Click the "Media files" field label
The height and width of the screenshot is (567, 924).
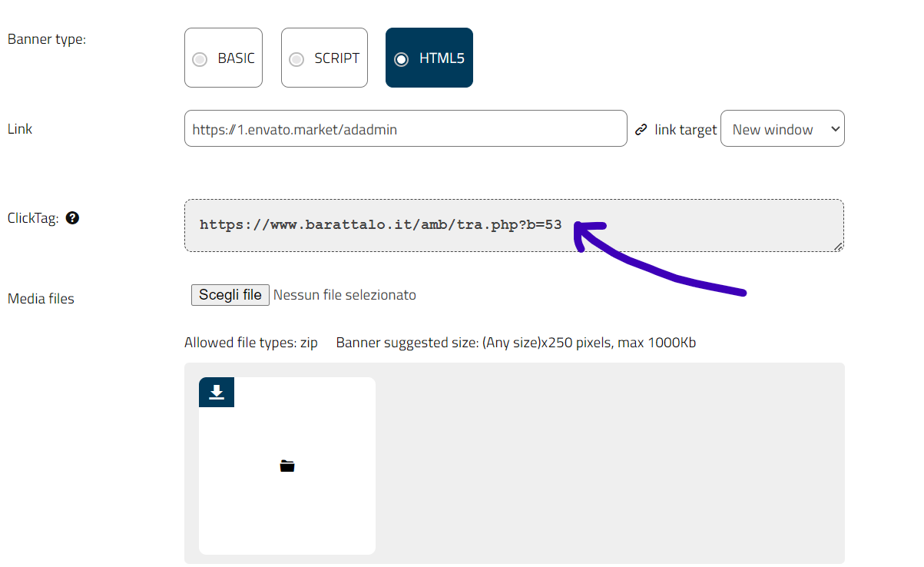tap(41, 299)
